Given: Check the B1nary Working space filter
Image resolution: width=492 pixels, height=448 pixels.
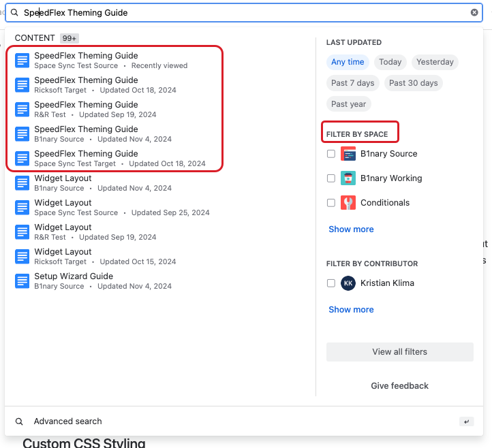Looking at the screenshot, I should 331,178.
